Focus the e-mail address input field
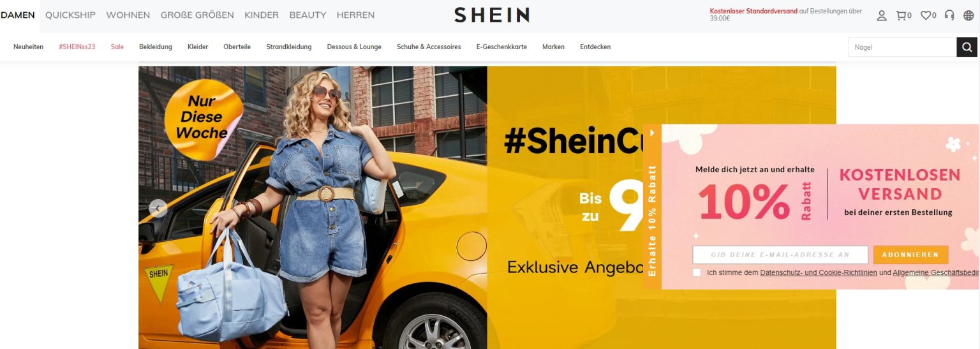This screenshot has height=349, width=980. [x=780, y=255]
